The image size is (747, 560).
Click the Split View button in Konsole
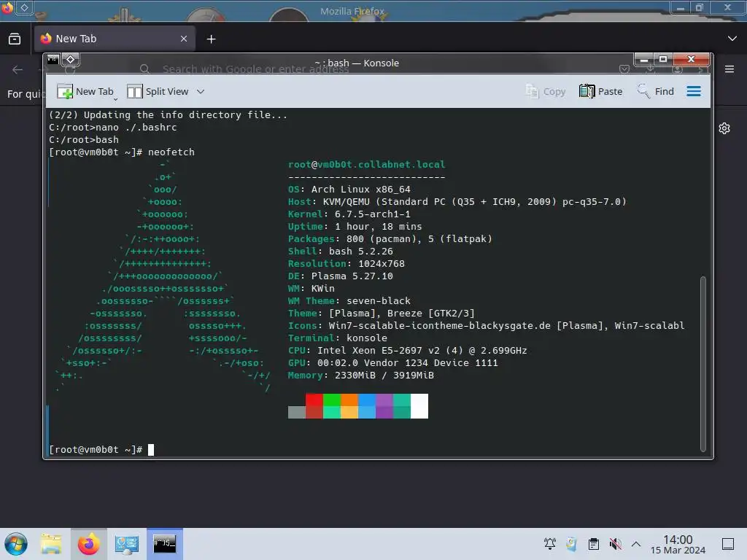[x=158, y=91]
